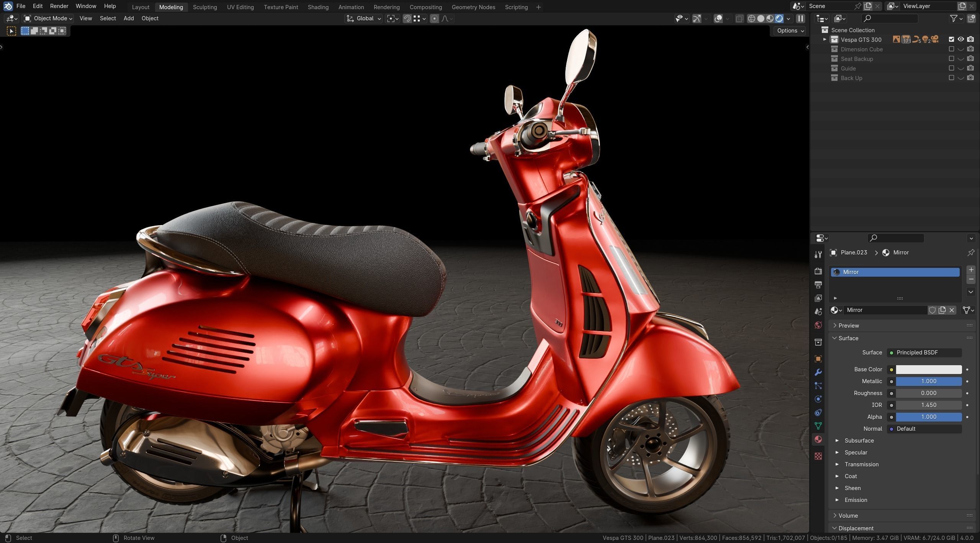Open the Output properties tab
The image size is (980, 543).
818,284
